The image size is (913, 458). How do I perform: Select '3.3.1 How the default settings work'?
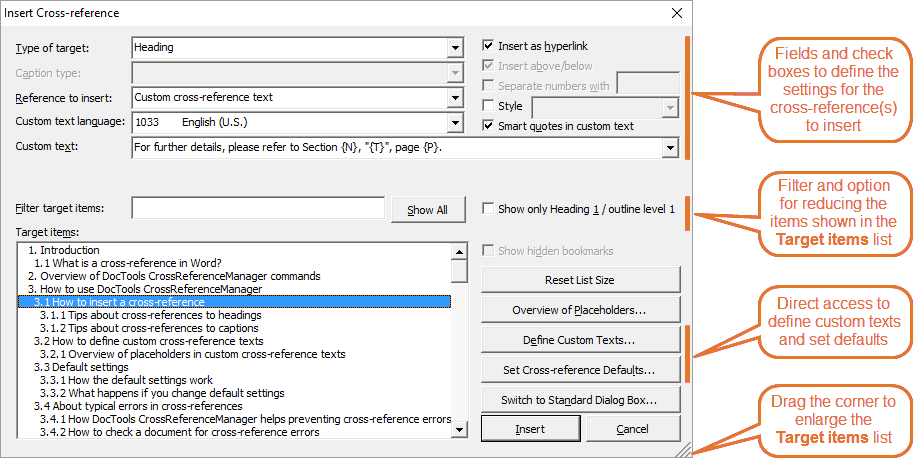[234, 380]
